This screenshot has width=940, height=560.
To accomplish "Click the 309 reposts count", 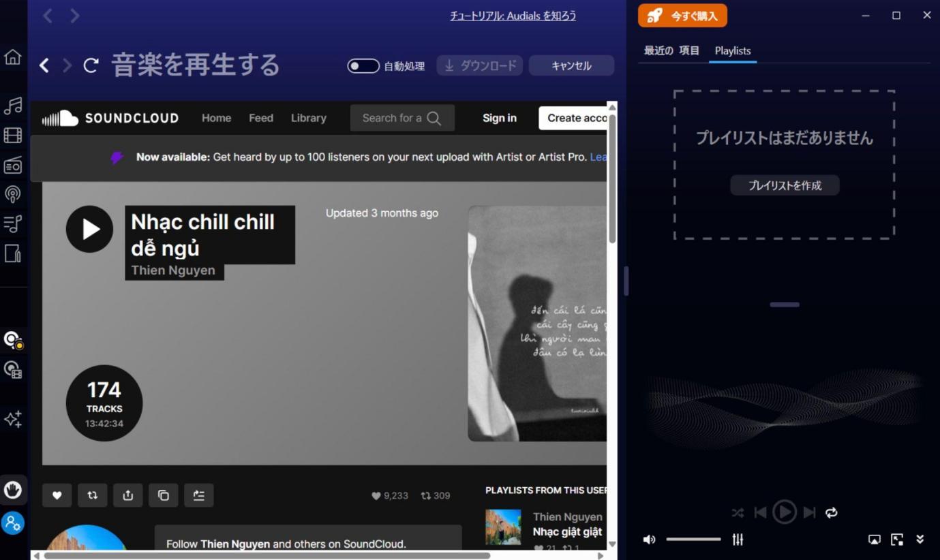I will pyautogui.click(x=436, y=496).
